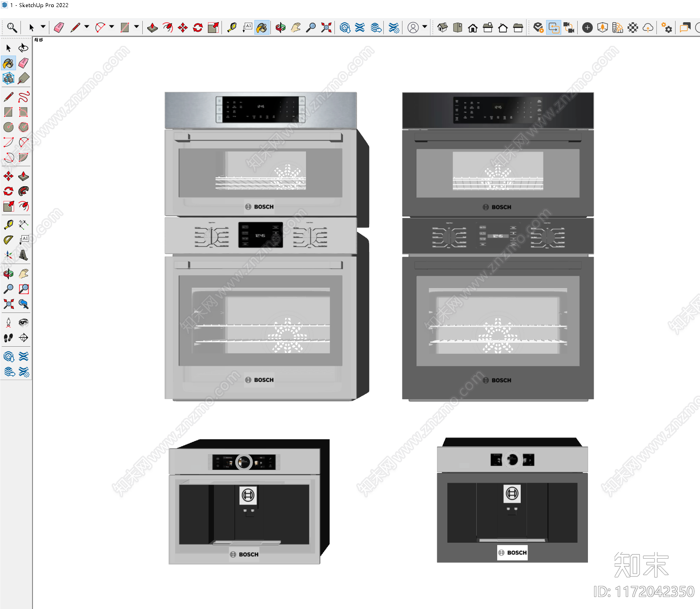Select the Look Around eye tool
The width and height of the screenshot is (700, 609).
tap(24, 323)
